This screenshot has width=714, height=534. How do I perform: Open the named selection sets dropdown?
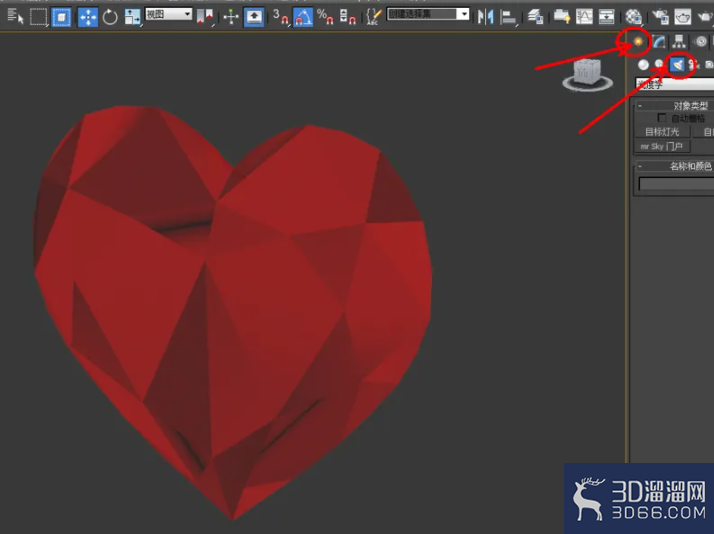point(428,14)
